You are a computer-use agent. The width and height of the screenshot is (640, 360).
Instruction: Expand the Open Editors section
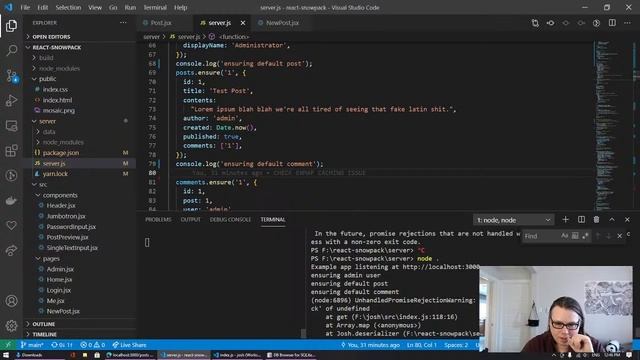click(x=80, y=37)
